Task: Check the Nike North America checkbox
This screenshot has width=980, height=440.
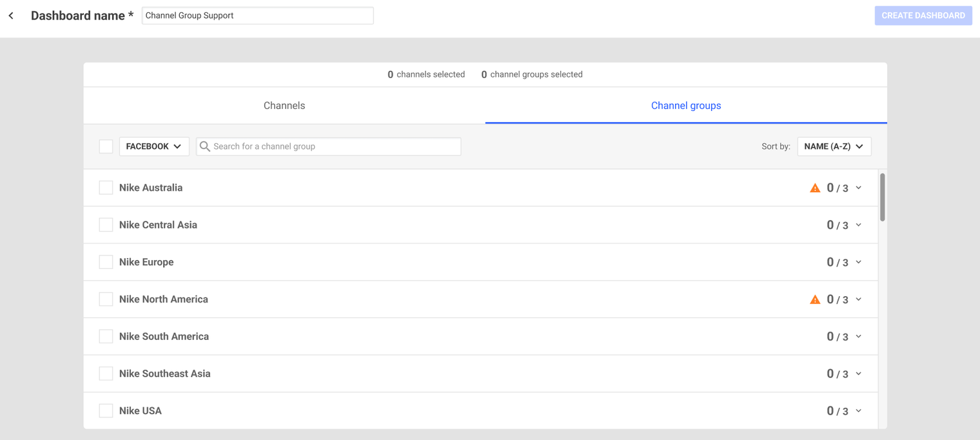Action: point(106,299)
